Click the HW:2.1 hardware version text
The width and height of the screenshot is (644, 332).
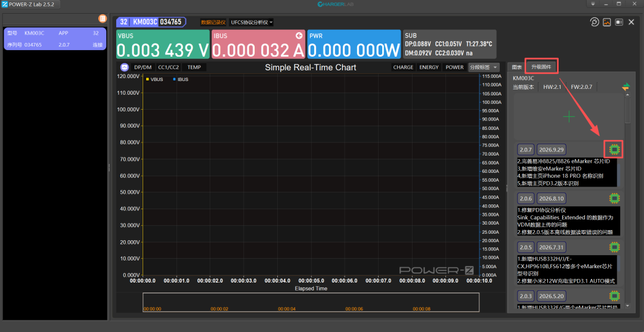[x=552, y=87]
